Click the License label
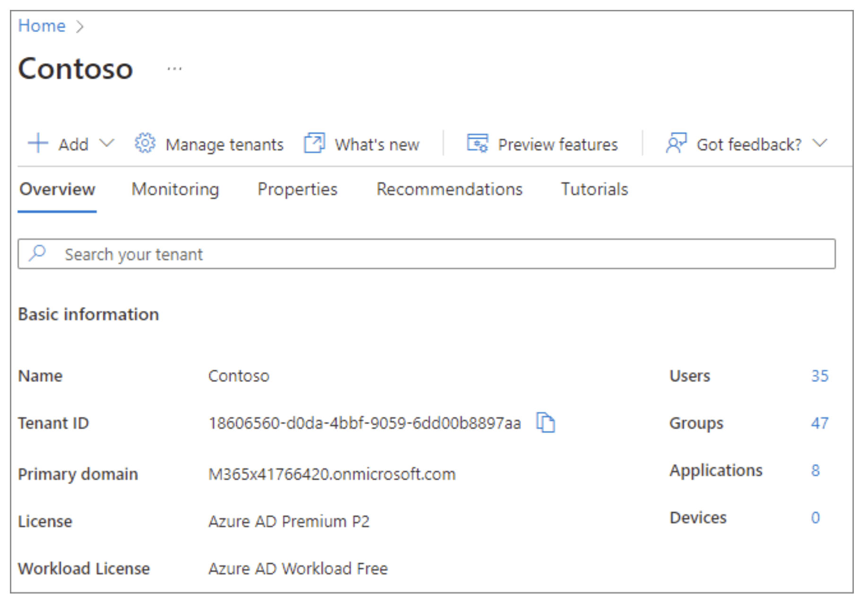Screen dimensions: 868x611 (x=45, y=522)
